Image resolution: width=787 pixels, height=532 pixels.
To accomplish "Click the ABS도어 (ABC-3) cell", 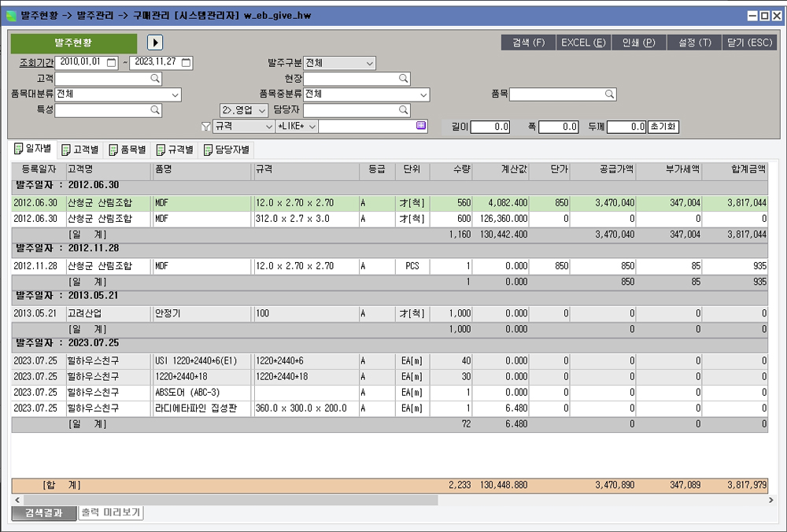I will pos(202,393).
